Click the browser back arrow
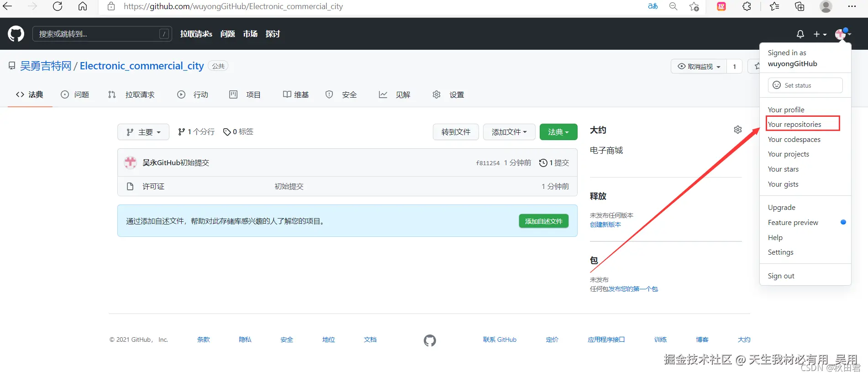The height and width of the screenshot is (376, 868). [x=8, y=6]
